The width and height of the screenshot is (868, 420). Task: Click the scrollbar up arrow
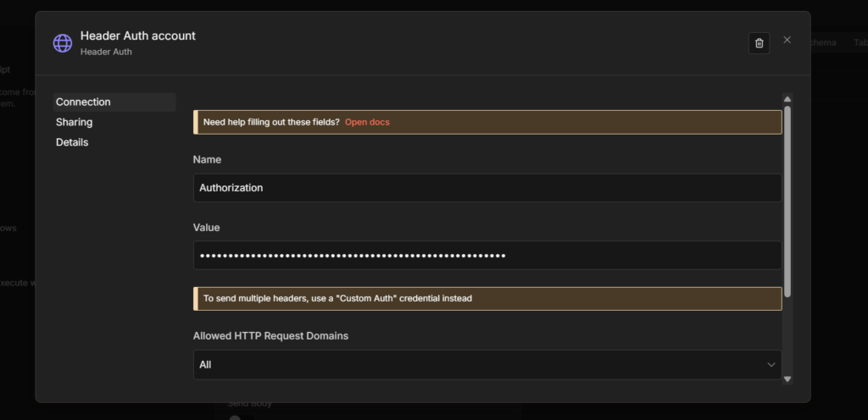pyautogui.click(x=787, y=99)
